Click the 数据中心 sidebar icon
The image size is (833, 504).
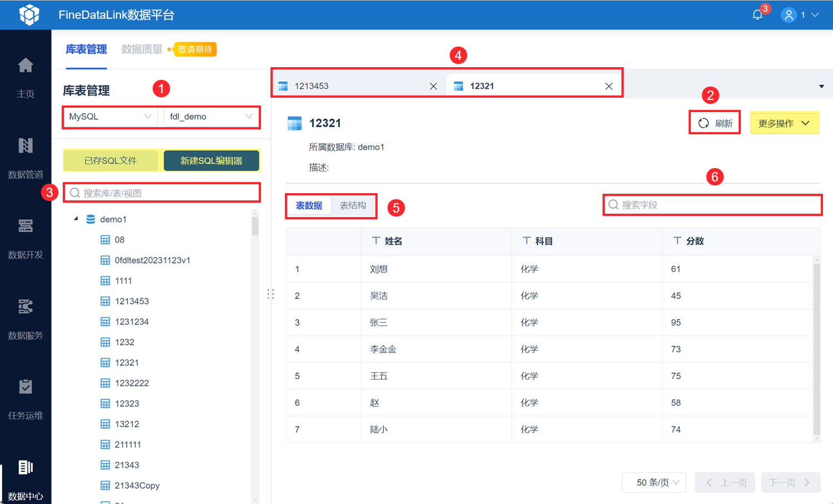coord(26,468)
